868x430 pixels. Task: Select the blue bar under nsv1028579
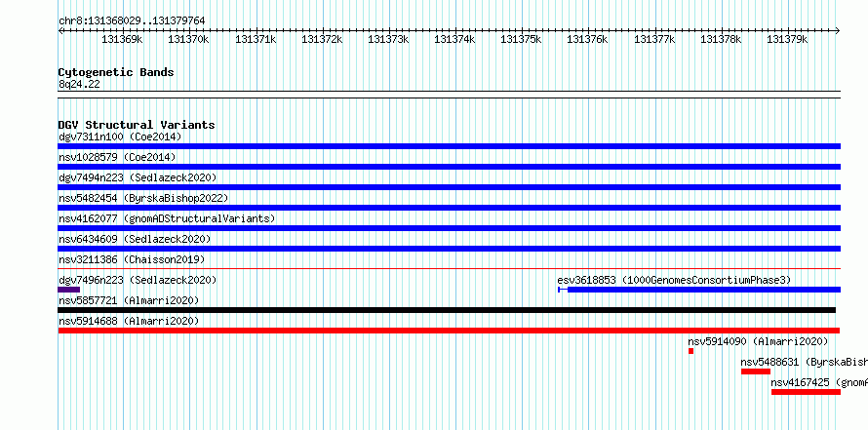click(x=449, y=167)
